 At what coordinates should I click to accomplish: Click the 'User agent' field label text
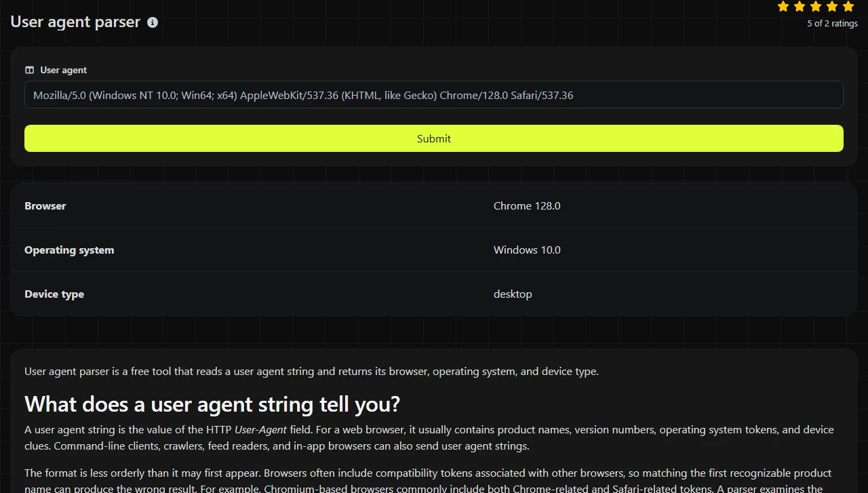64,70
